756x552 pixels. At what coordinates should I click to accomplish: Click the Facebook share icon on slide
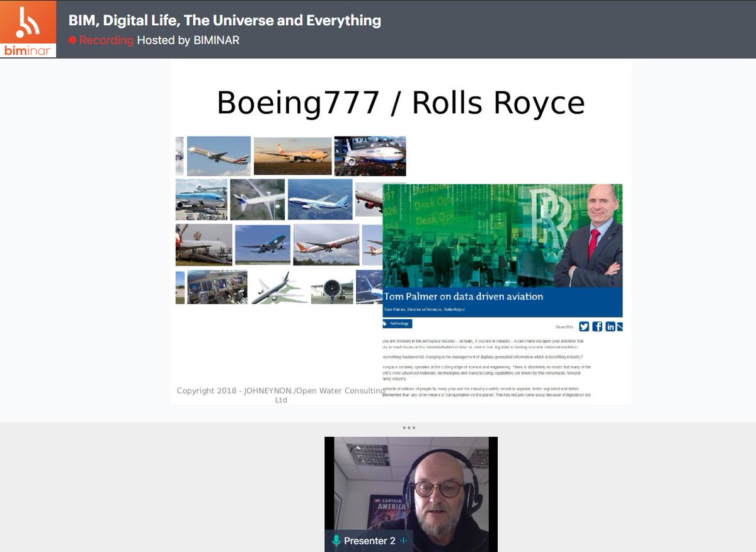[597, 326]
